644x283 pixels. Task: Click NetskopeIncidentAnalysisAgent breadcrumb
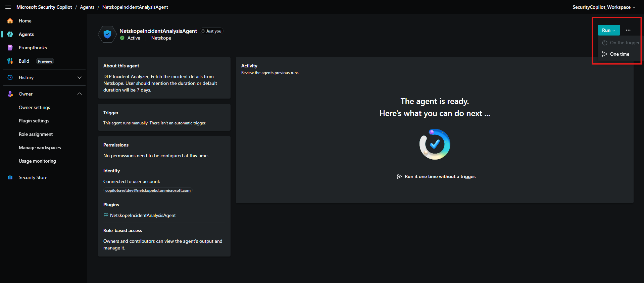[x=135, y=7]
